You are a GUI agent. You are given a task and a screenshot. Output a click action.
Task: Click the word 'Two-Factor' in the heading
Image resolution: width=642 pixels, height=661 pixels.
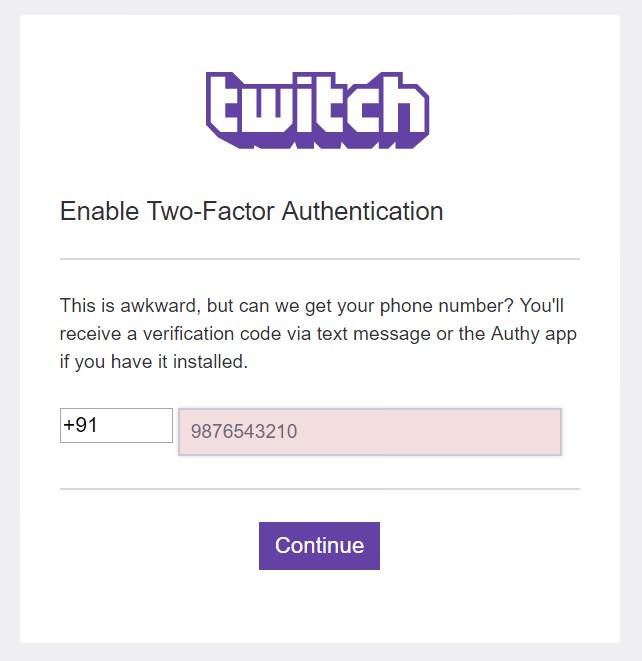tap(211, 211)
